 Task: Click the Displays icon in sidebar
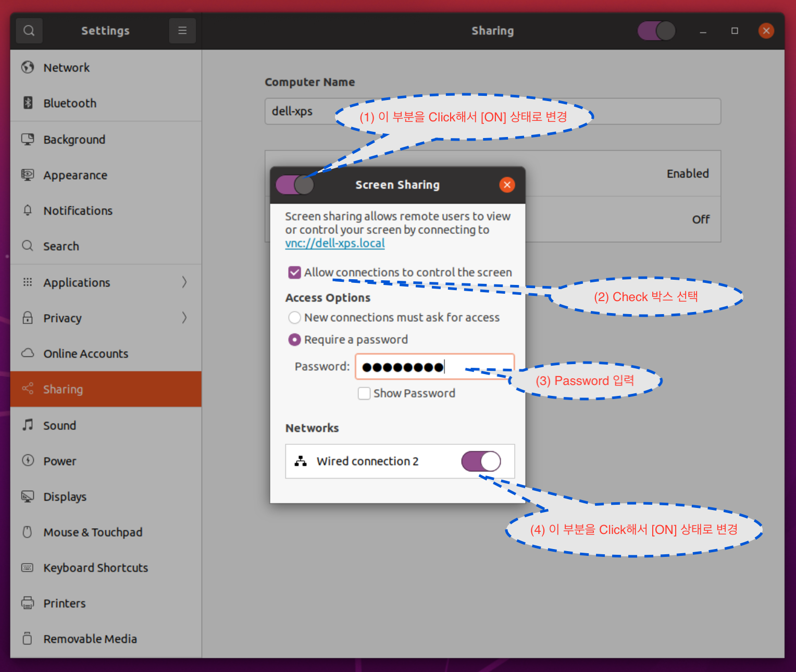coord(28,496)
